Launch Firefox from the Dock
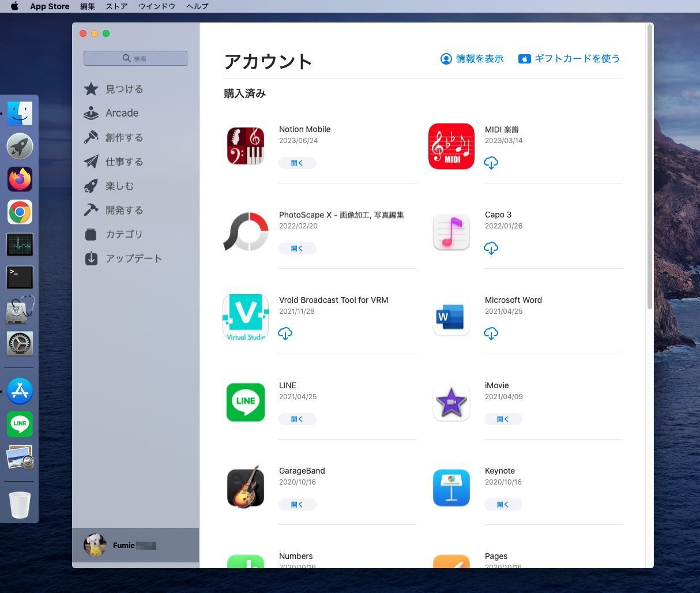This screenshot has height=593, width=700. (20, 179)
